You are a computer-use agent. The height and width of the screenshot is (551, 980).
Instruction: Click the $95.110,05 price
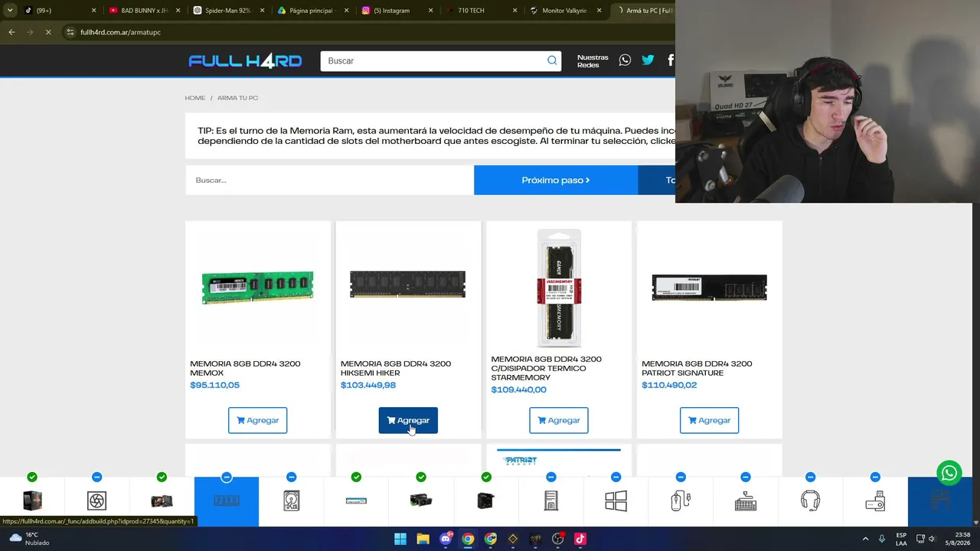214,385
